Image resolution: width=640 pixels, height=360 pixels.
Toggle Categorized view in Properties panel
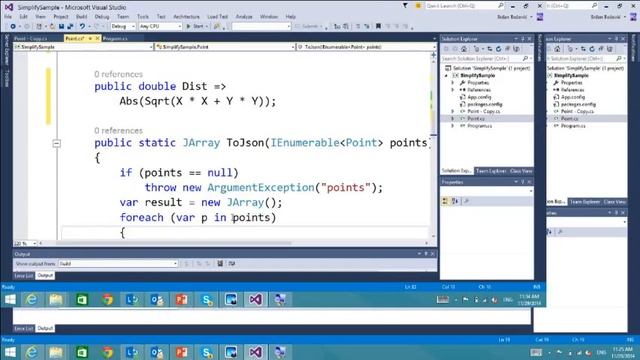445,201
